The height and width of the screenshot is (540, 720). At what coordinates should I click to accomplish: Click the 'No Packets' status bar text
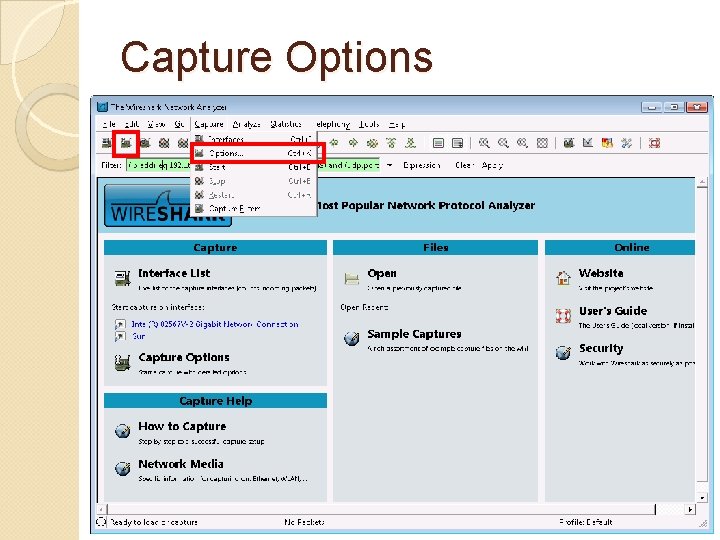304,522
